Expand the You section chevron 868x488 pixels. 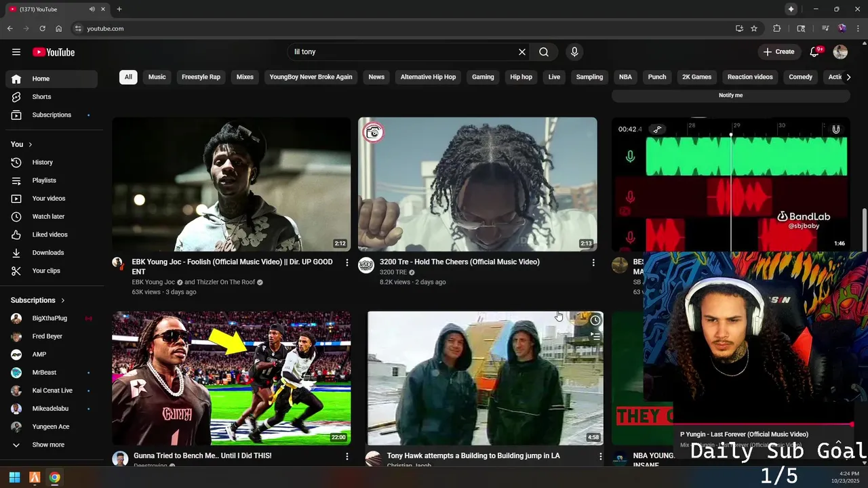tap(31, 144)
